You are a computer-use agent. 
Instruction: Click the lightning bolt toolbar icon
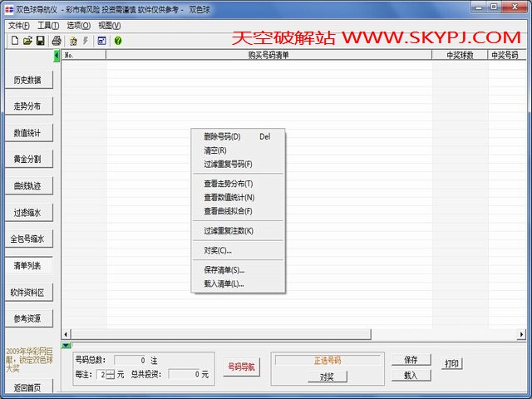point(86,40)
